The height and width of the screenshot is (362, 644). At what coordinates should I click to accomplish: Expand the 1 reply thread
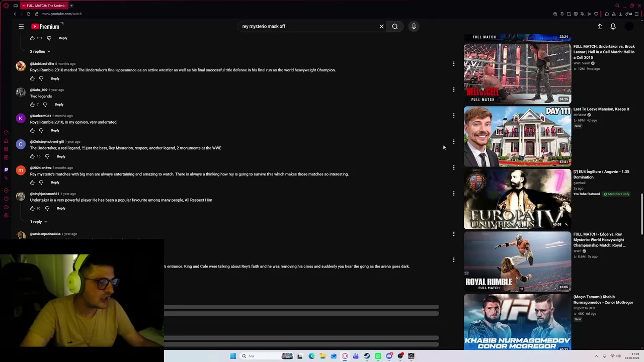(x=39, y=222)
